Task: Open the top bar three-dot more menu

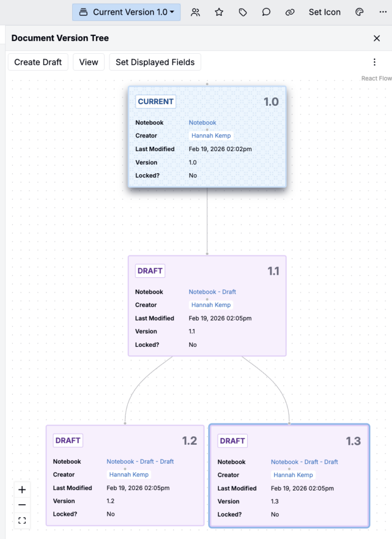Action: (x=383, y=12)
